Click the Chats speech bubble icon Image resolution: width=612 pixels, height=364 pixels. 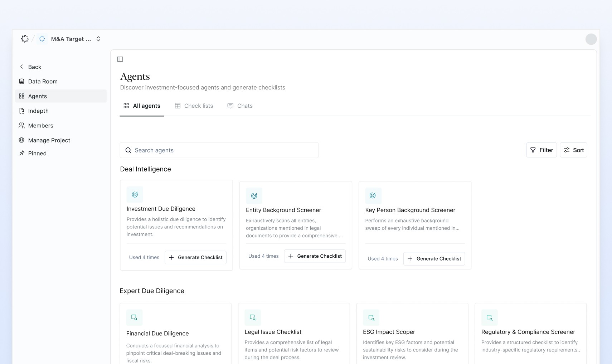coord(230,106)
